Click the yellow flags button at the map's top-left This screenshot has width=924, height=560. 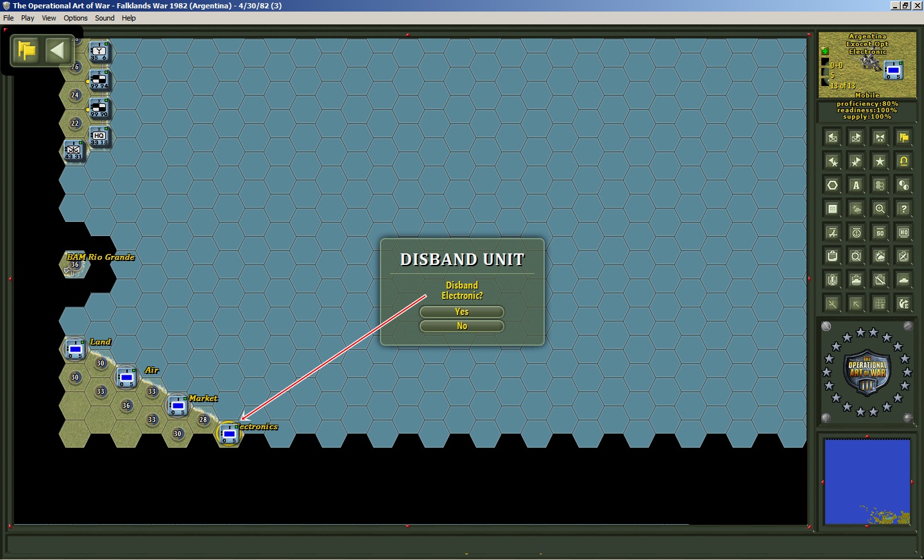point(27,51)
